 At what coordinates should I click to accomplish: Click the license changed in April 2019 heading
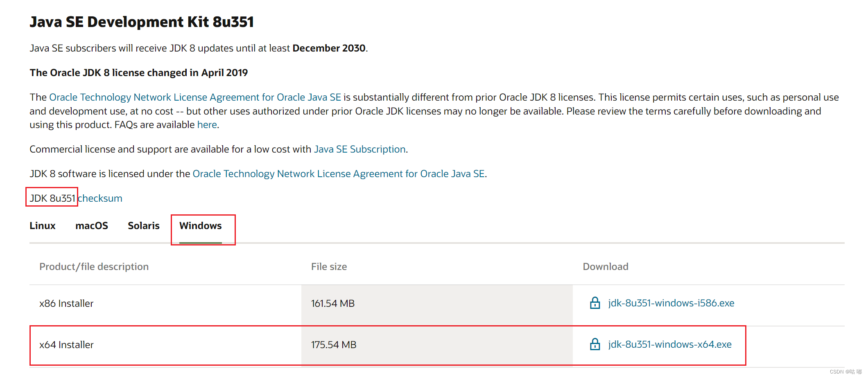(x=139, y=73)
